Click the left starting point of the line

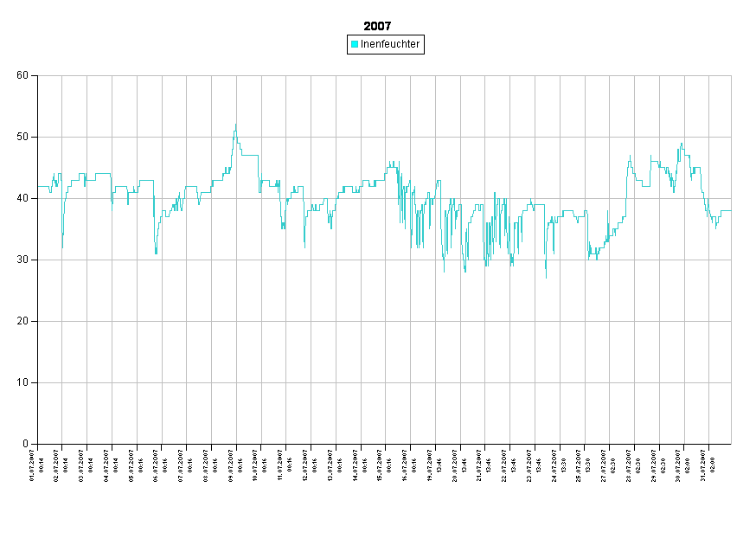39,186
